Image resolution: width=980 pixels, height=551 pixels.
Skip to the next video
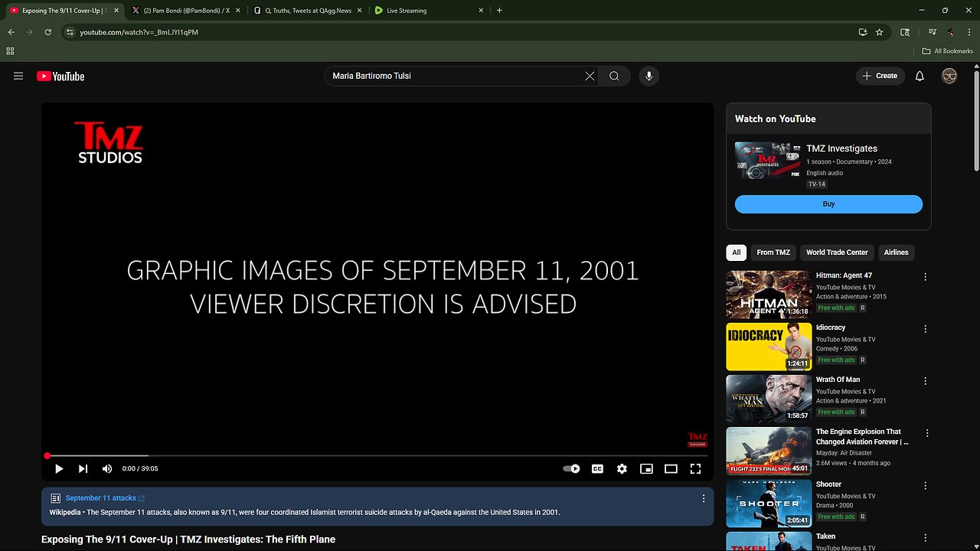[83, 468]
